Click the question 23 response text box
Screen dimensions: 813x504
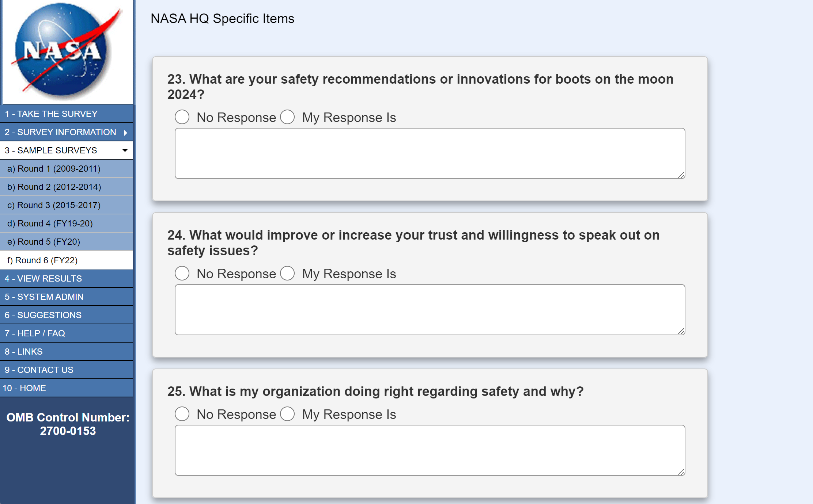430,153
